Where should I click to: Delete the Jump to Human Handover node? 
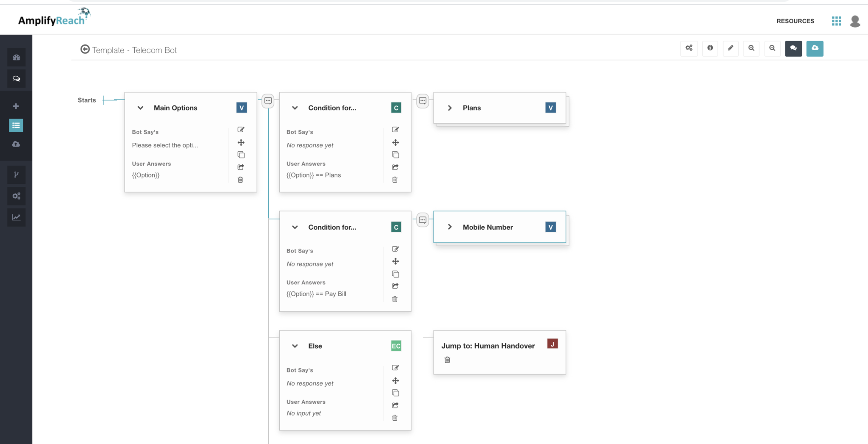447,360
